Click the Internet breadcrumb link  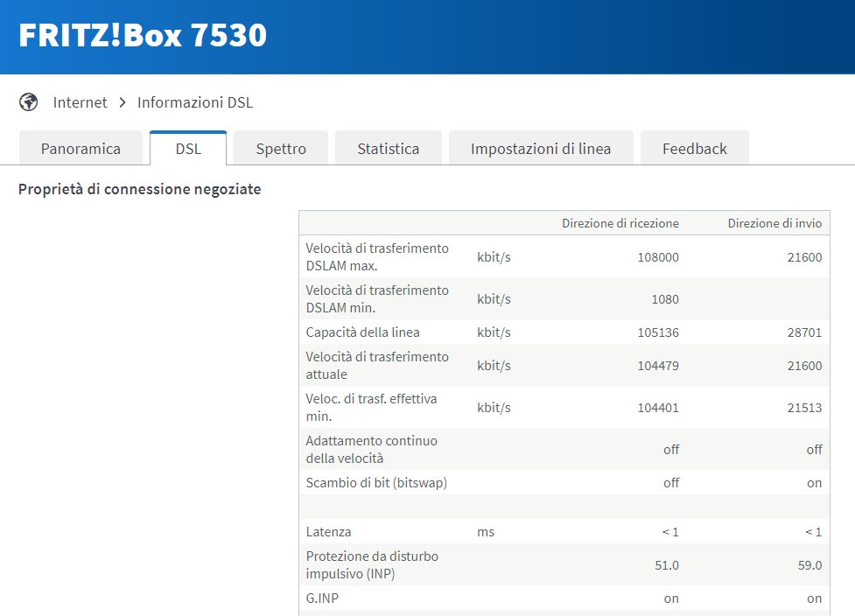click(80, 102)
